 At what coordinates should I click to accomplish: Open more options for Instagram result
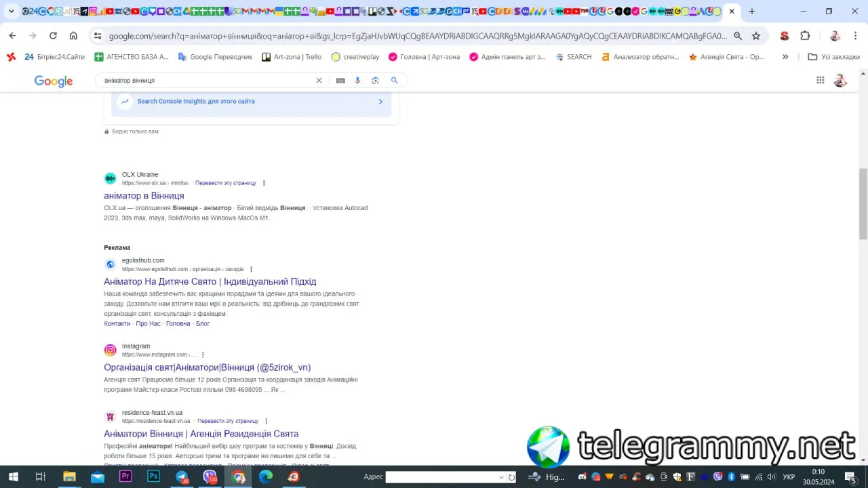point(203,354)
